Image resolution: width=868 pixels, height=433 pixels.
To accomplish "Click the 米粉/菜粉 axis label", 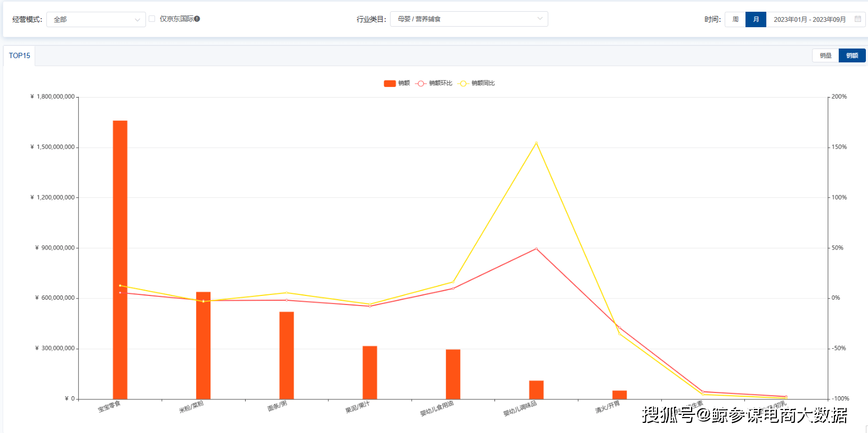I will pyautogui.click(x=191, y=407).
